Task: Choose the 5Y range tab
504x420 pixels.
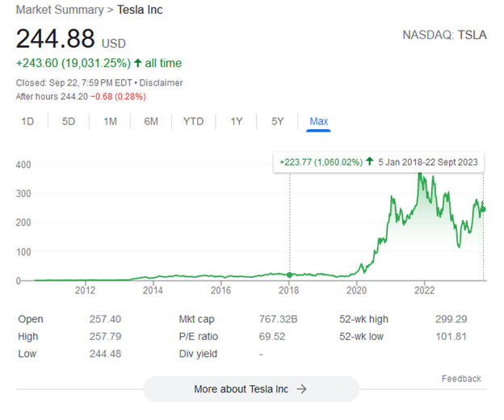Action: click(277, 121)
